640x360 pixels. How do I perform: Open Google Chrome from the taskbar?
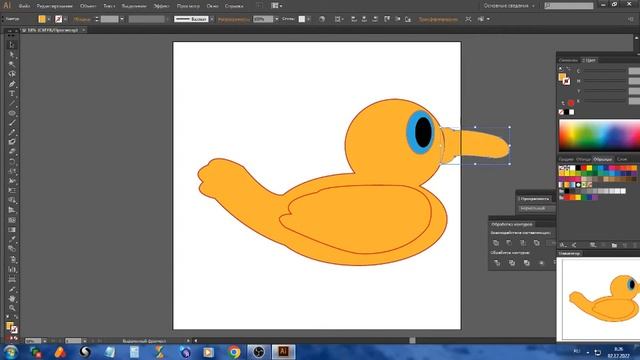(234, 352)
